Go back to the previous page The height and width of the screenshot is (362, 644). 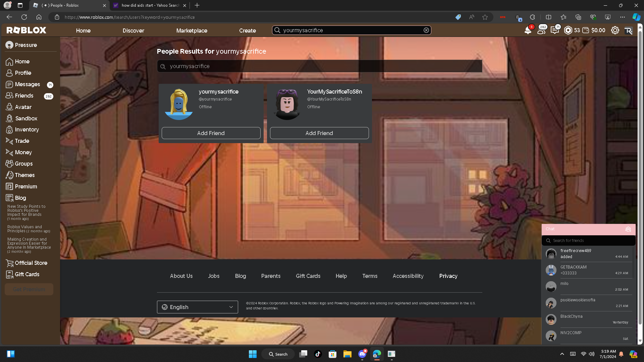coord(9,17)
